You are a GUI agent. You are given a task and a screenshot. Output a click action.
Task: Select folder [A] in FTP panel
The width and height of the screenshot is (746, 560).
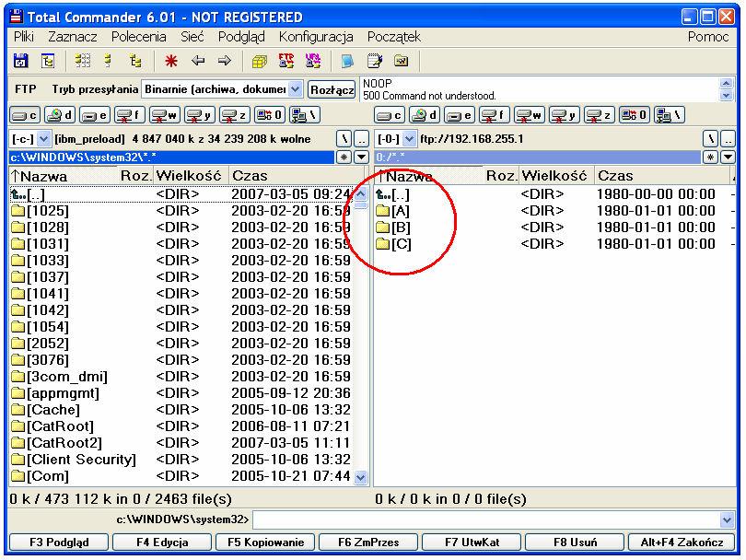393,211
